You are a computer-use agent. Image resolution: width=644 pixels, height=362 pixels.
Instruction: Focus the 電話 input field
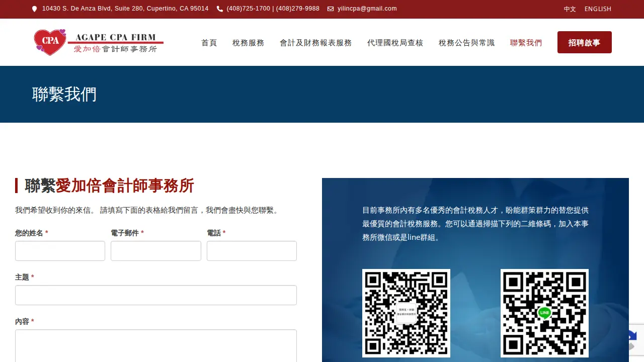click(x=252, y=251)
